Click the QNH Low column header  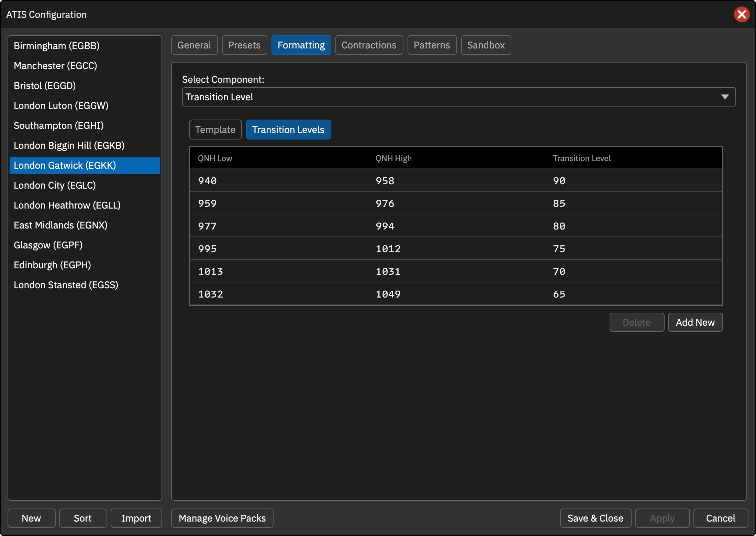[278, 158]
